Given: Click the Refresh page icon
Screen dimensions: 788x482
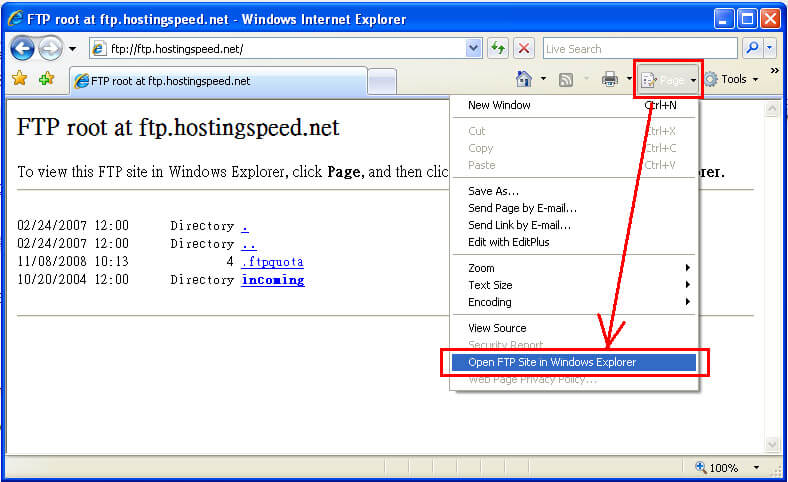Looking at the screenshot, I should pyautogui.click(x=498, y=48).
